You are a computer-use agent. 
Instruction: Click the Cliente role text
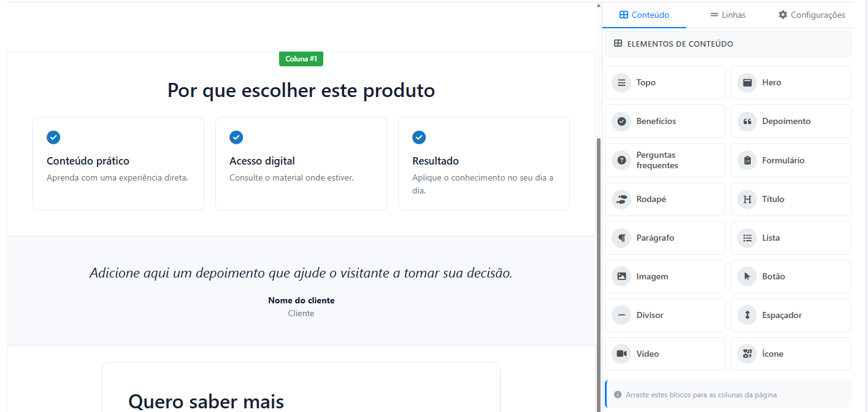tap(301, 313)
